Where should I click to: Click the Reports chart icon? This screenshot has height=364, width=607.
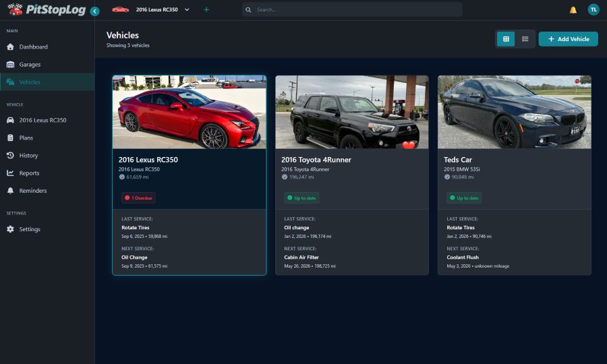[x=10, y=173]
